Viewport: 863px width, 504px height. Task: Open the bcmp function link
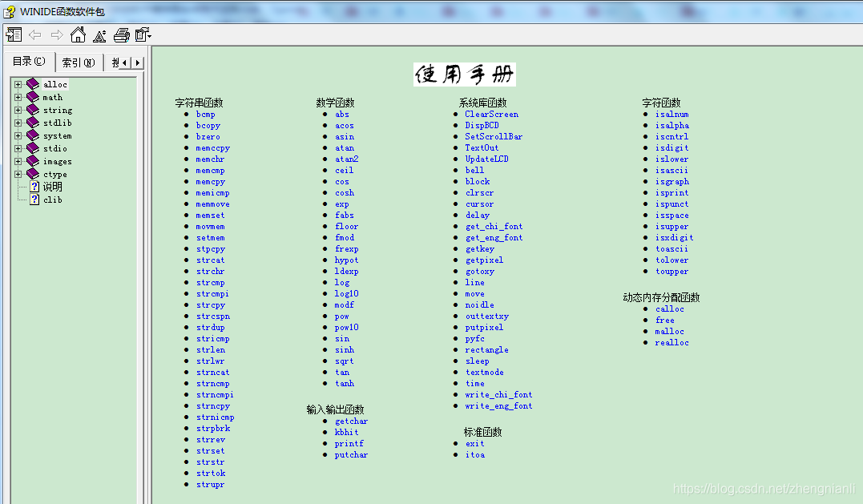205,115
